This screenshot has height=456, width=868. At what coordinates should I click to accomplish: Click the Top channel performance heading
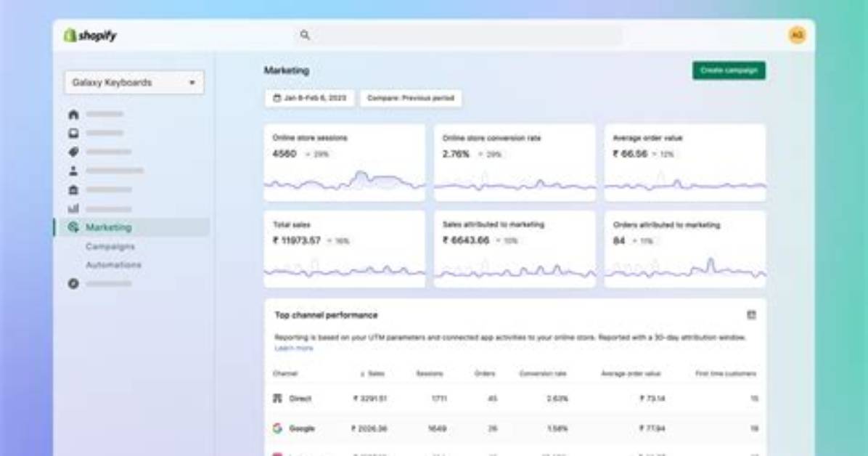(326, 314)
